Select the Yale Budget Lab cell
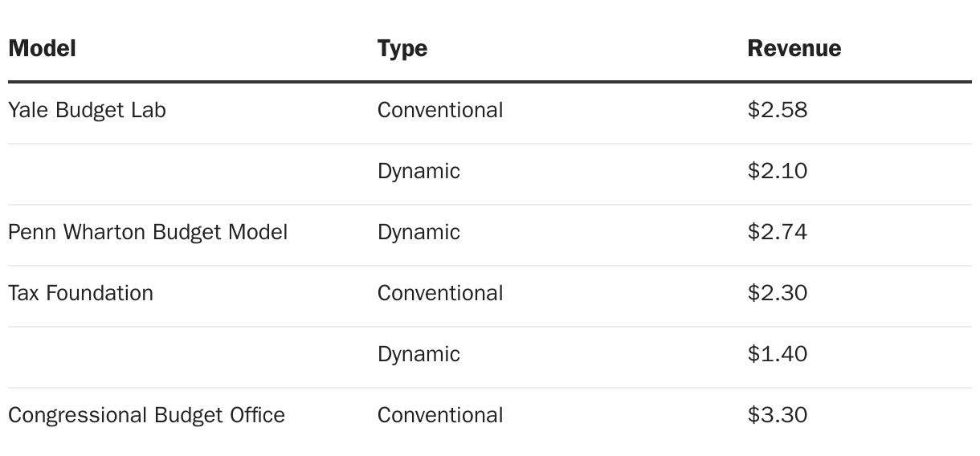Image resolution: width=980 pixels, height=456 pixels. coord(87,110)
